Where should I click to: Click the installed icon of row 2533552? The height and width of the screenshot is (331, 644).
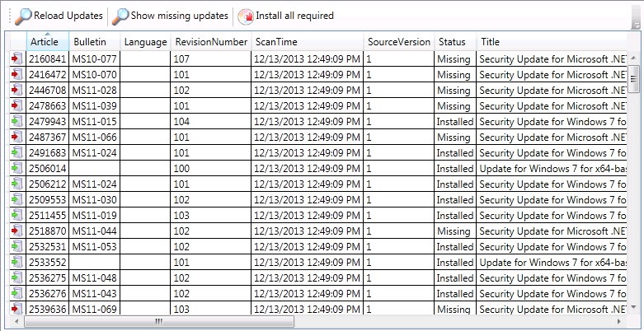(16, 262)
